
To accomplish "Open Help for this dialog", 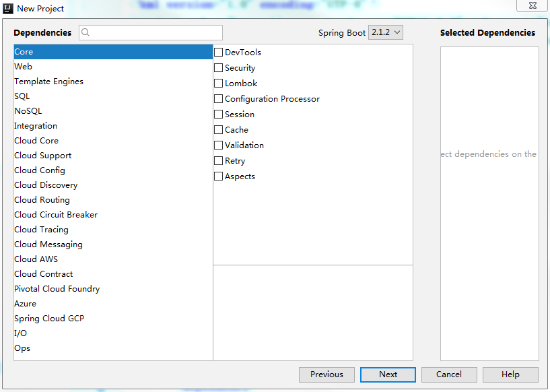I will coord(510,374).
